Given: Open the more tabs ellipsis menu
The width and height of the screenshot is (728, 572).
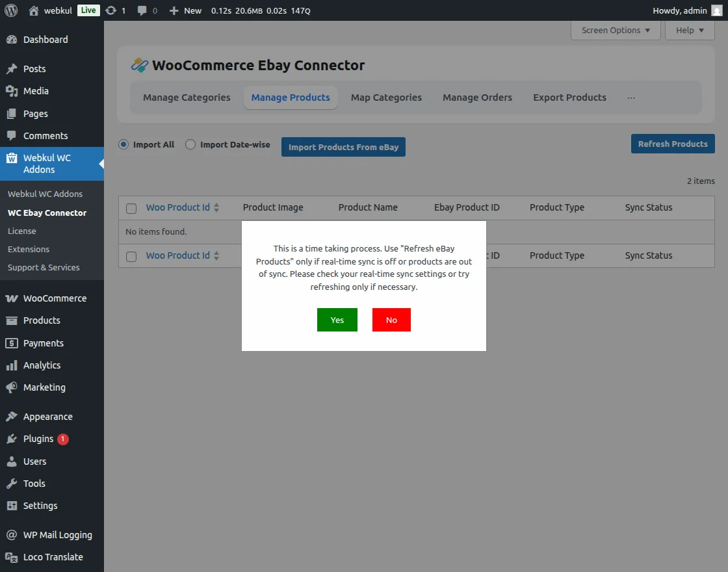Looking at the screenshot, I should (x=631, y=97).
